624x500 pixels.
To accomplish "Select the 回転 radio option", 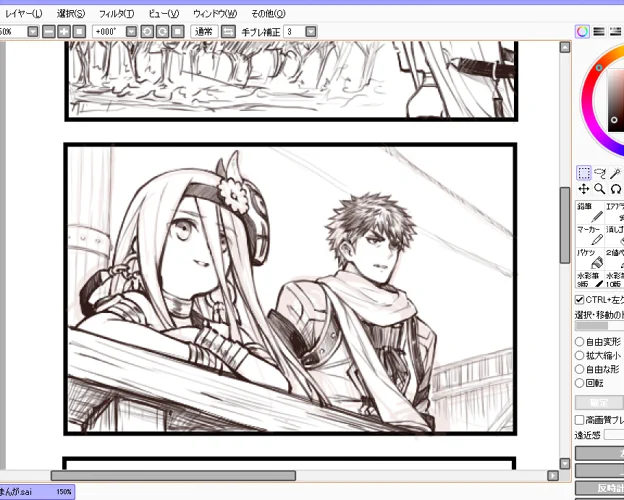I will (x=579, y=383).
